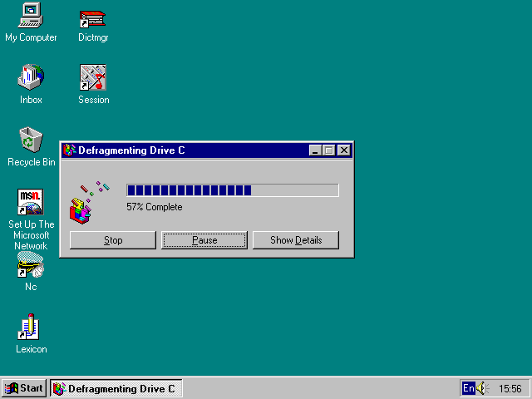Select the Session shortcut on desktop
532x399 pixels.
[92, 78]
